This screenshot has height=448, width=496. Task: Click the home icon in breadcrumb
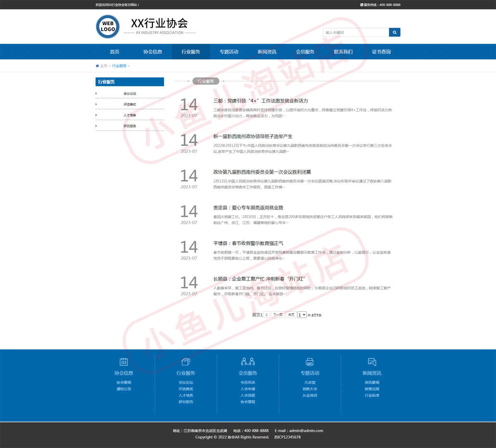(97, 66)
